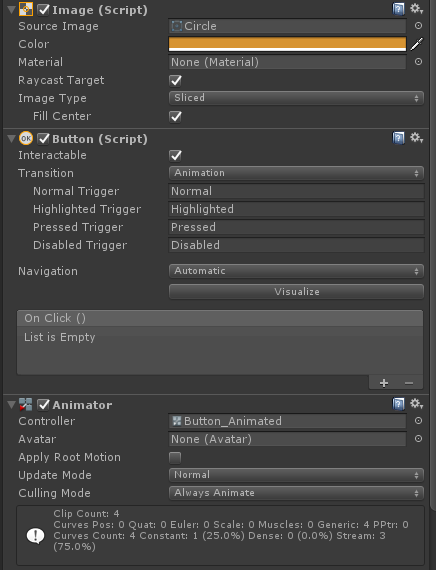Open object picker for Controller field

tap(419, 421)
